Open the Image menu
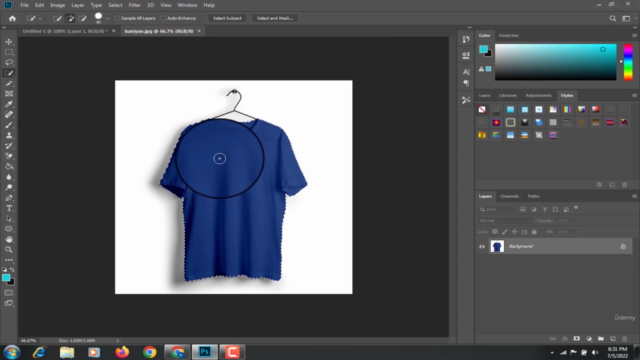640x360 pixels. coord(58,5)
